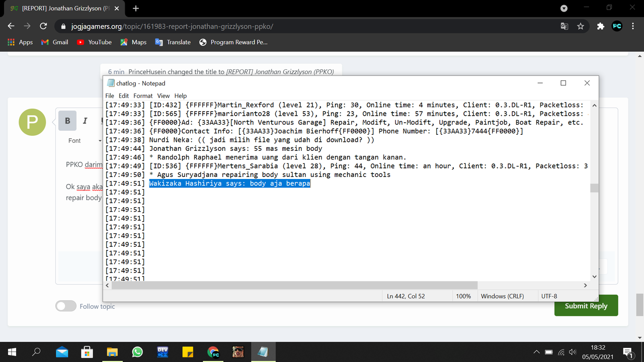The width and height of the screenshot is (644, 362).
Task: Click 'Windows (CRLF)' in status bar
Action: [502, 296]
